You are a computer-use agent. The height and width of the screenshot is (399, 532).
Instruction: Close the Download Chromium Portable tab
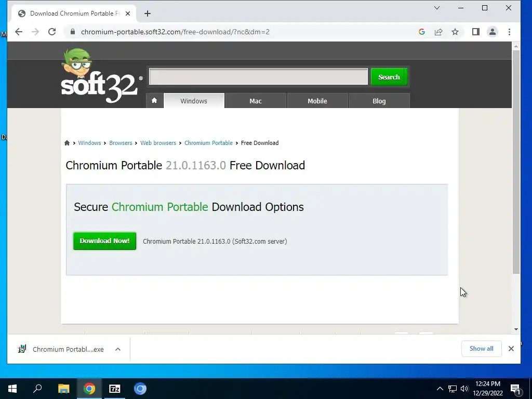(128, 14)
